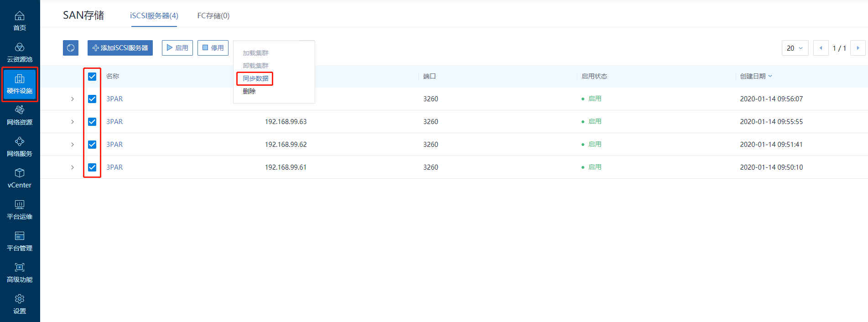
Task: Uncheck the 192.168.99.62 row checkbox
Action: coord(92,145)
